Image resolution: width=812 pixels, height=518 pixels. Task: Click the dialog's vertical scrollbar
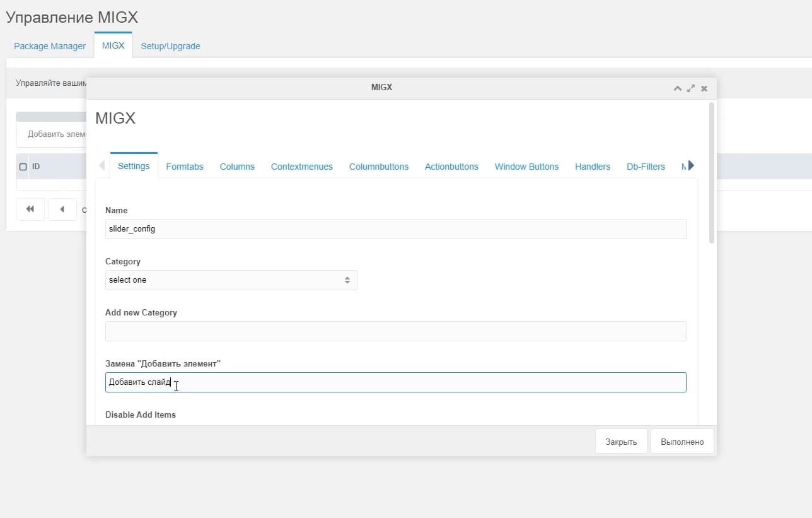coord(712,172)
